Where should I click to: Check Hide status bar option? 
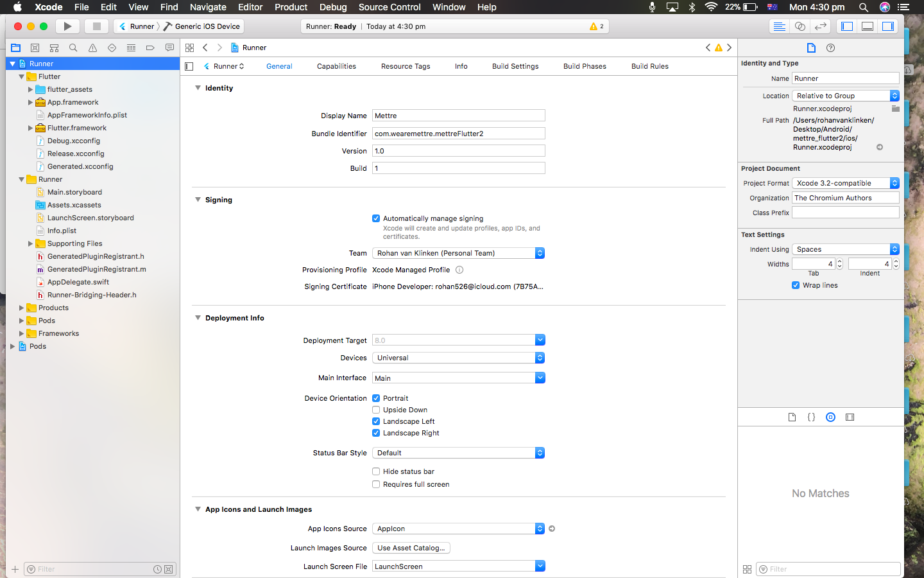pyautogui.click(x=376, y=471)
